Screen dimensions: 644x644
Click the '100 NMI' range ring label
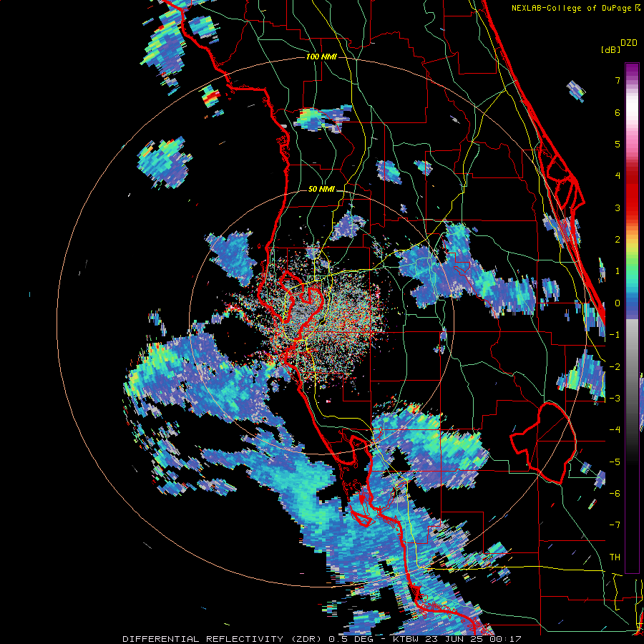pos(321,57)
